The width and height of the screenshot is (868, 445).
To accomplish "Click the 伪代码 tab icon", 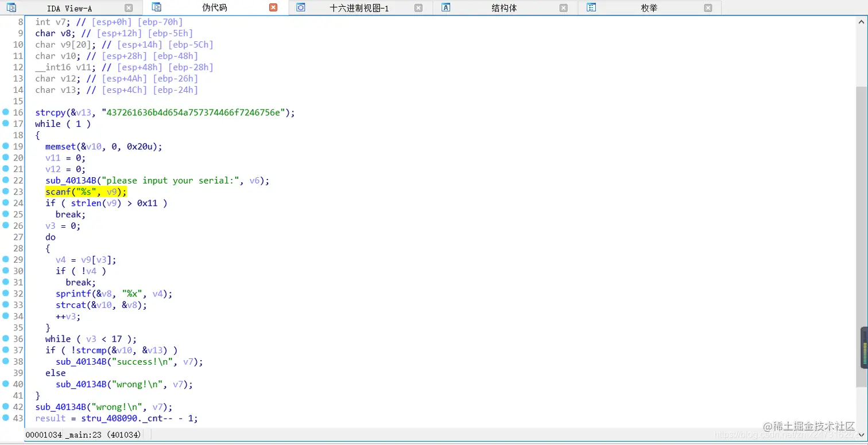I will [157, 7].
